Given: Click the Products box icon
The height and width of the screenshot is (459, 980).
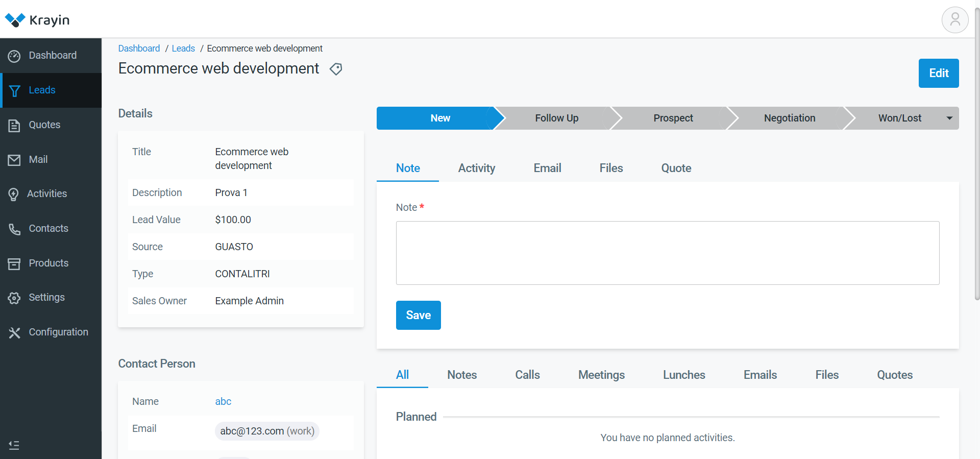Looking at the screenshot, I should [x=14, y=263].
